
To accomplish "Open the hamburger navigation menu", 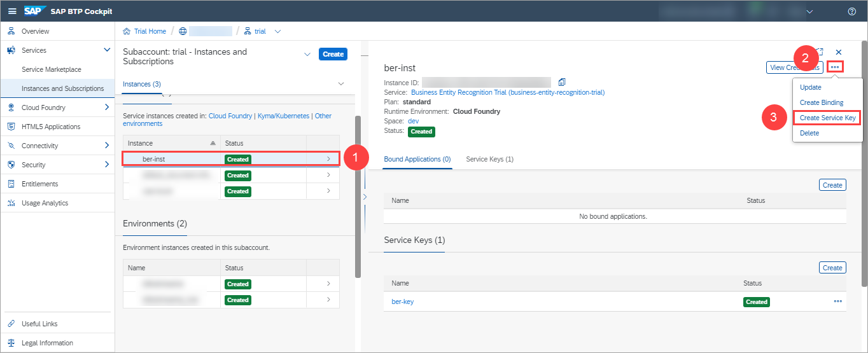I will point(12,11).
